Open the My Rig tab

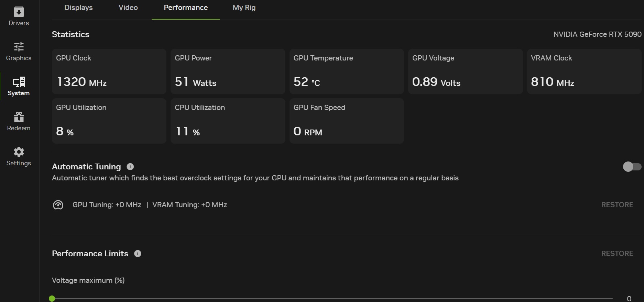[x=244, y=8]
